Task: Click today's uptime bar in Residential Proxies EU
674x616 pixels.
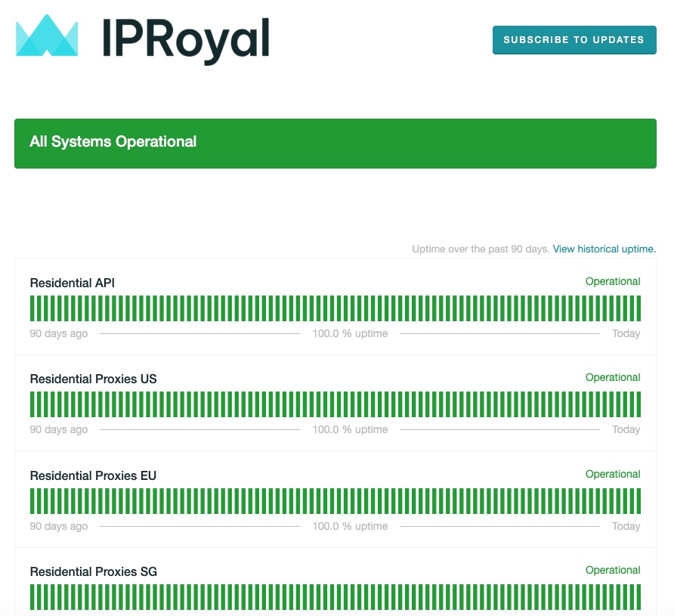Action: [638, 501]
